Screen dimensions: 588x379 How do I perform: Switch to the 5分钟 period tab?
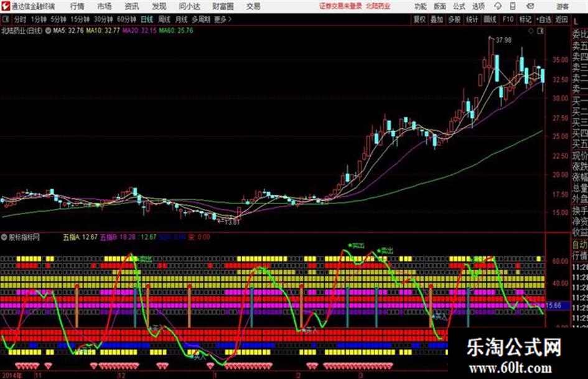(58, 19)
